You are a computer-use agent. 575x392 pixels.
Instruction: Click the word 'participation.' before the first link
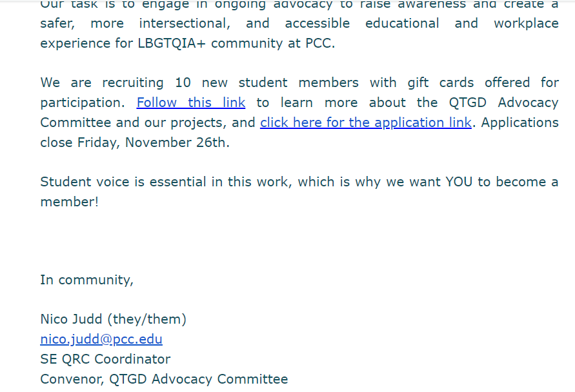[x=83, y=103]
